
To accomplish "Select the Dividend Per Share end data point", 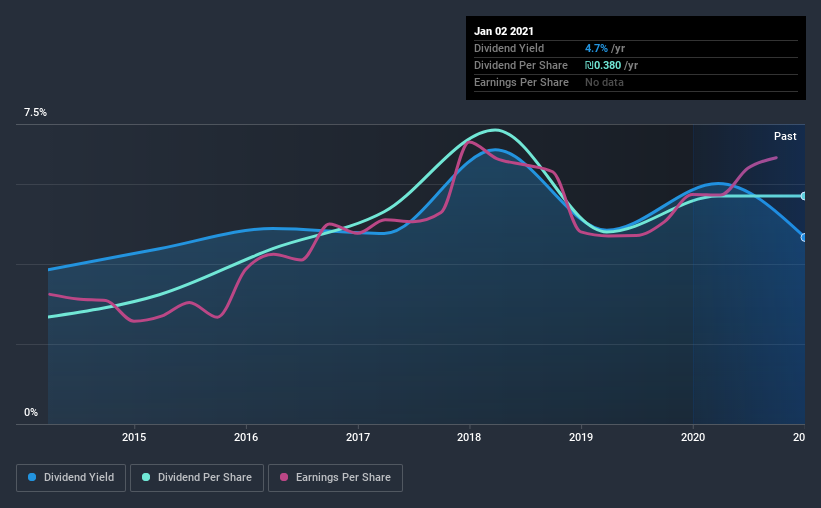I will 804,196.
